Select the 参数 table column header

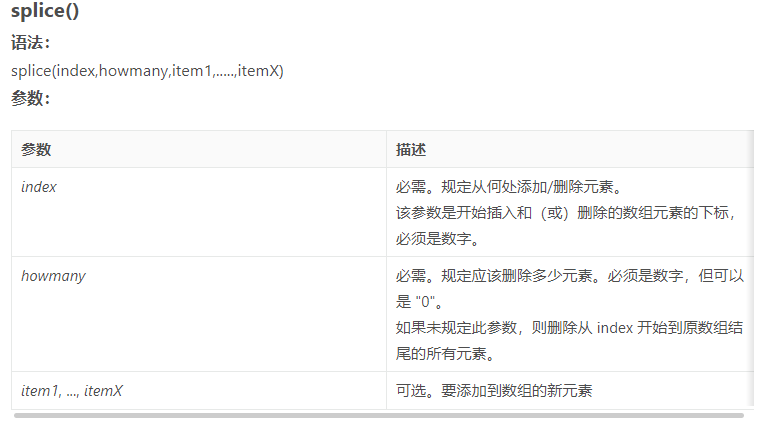[x=36, y=150]
